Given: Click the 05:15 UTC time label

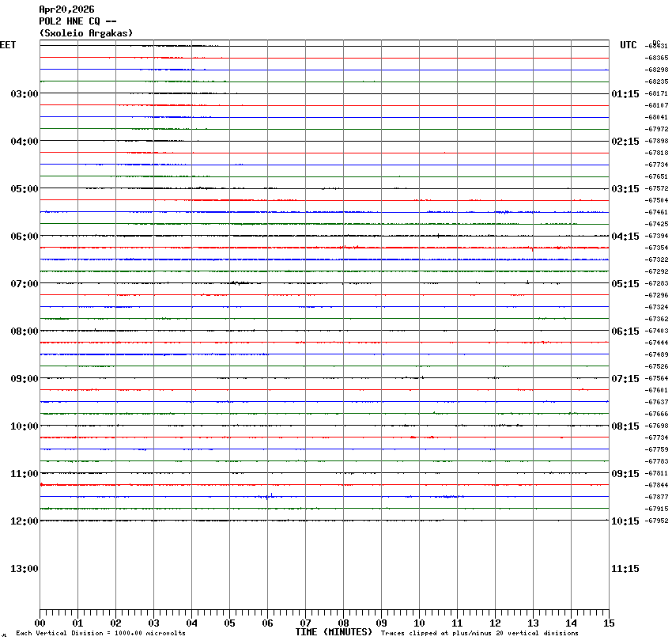Looking at the screenshot, I should tap(625, 284).
